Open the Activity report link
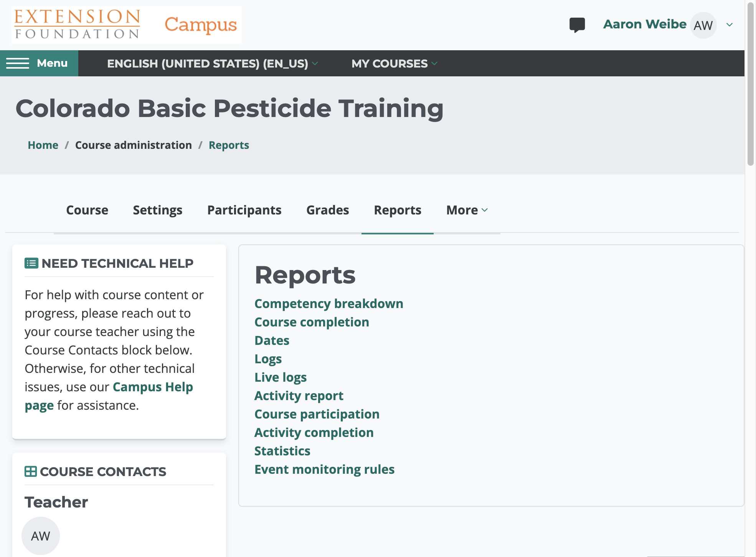The image size is (756, 557). click(x=299, y=396)
